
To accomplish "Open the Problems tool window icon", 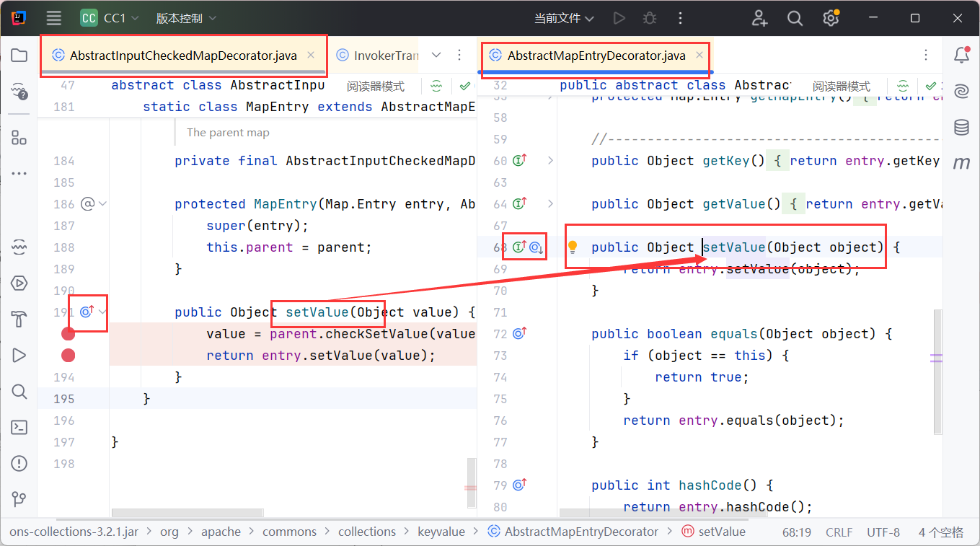I will [19, 463].
